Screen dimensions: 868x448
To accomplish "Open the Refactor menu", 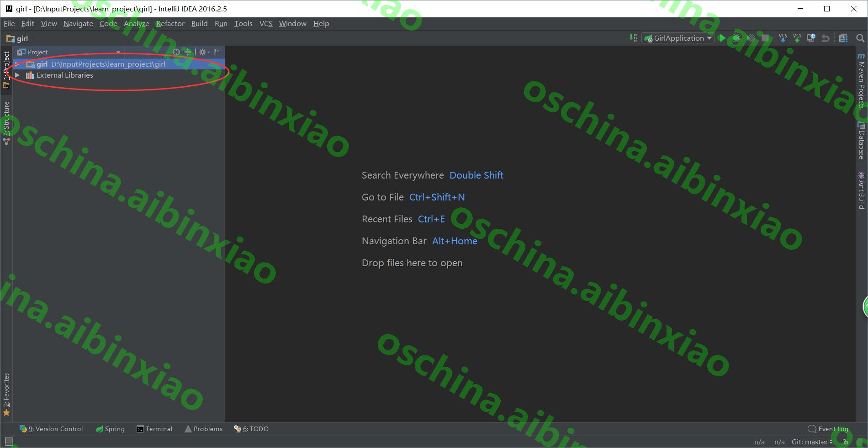I will tap(170, 23).
